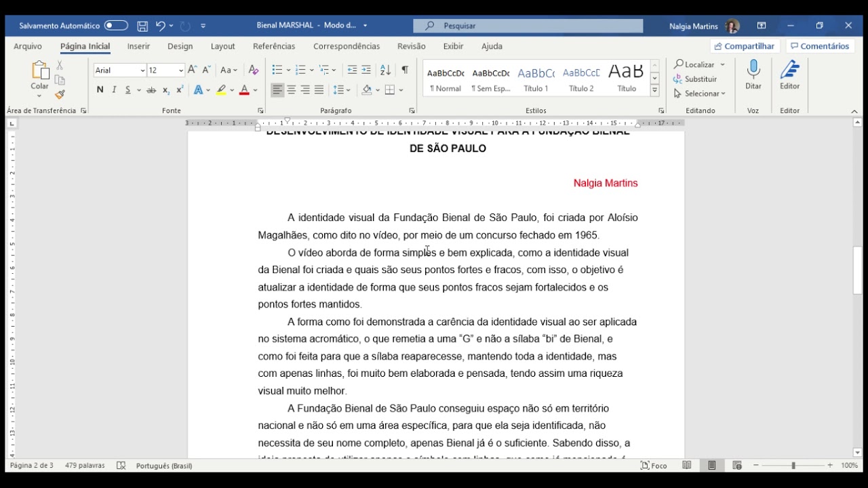Open font color red A button
The width and height of the screenshot is (868, 488).
244,90
